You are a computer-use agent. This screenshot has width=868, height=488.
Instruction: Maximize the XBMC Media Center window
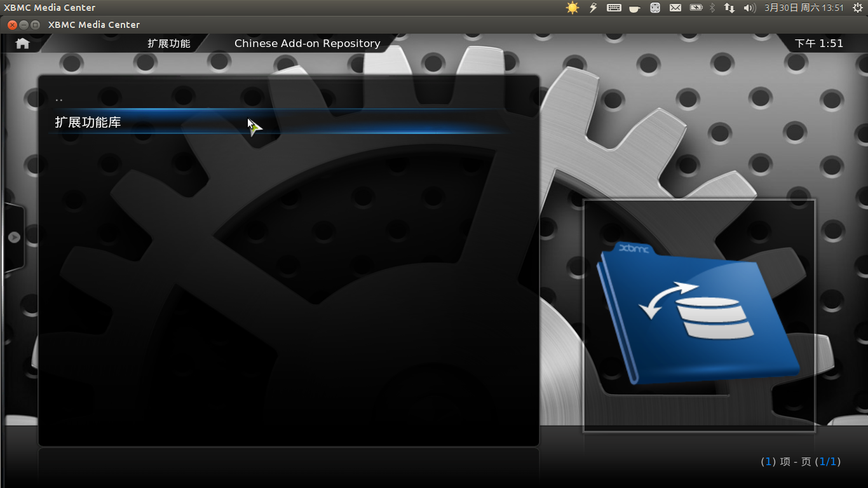pyautogui.click(x=35, y=25)
